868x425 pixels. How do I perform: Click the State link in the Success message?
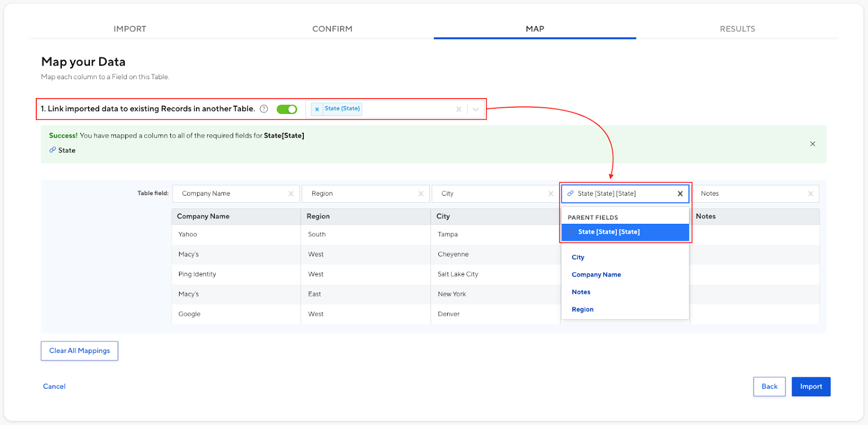point(62,151)
